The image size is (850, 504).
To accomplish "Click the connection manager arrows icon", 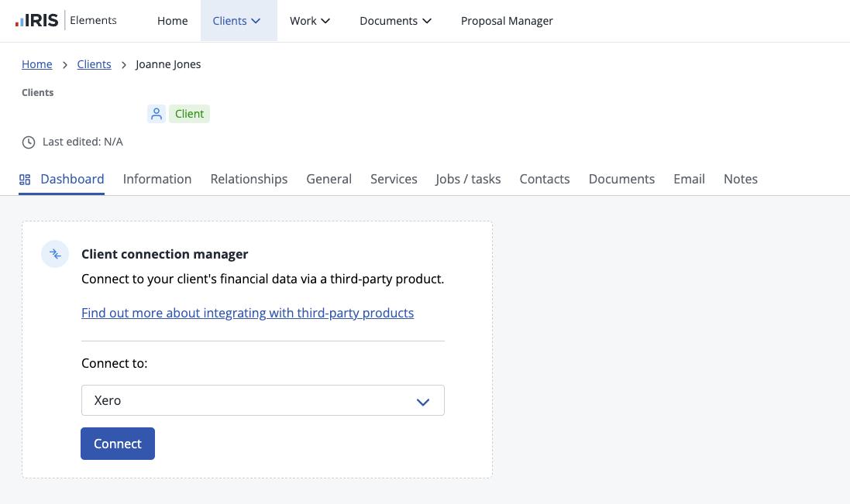I will (55, 254).
